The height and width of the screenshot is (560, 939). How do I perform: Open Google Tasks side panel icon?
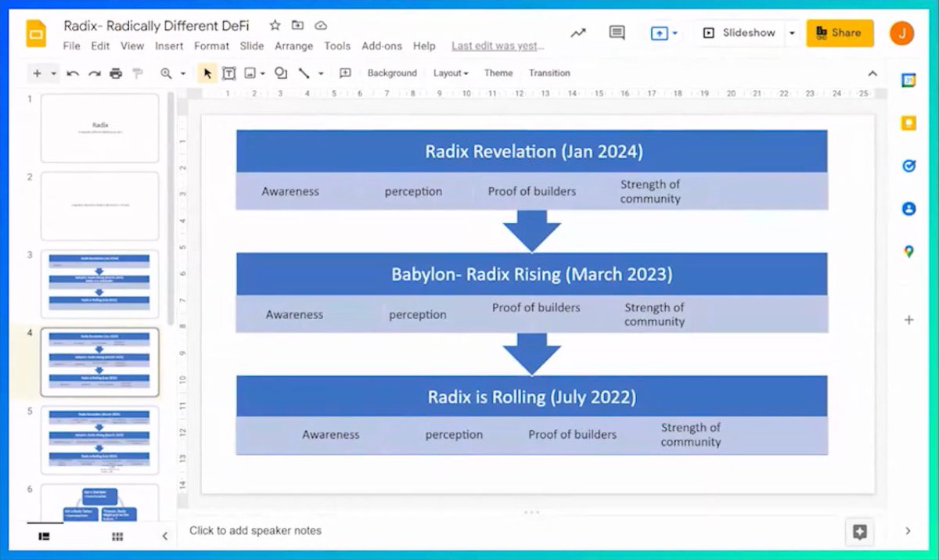click(x=908, y=166)
